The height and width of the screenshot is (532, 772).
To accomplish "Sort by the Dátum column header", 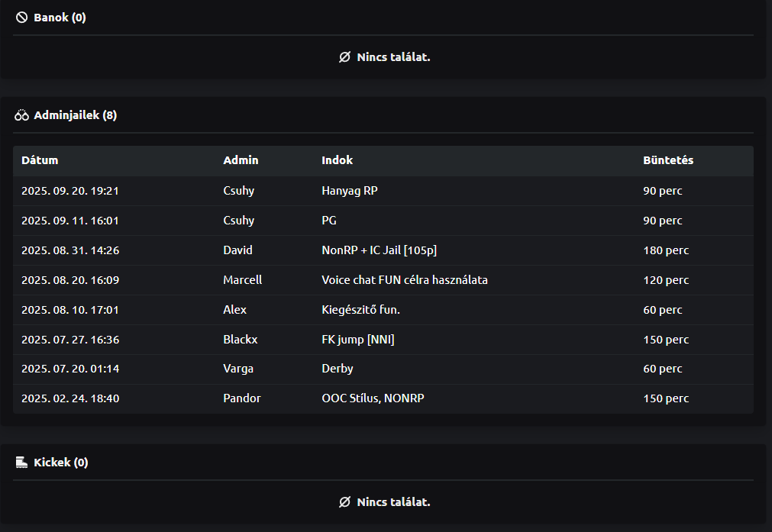I will (x=40, y=160).
